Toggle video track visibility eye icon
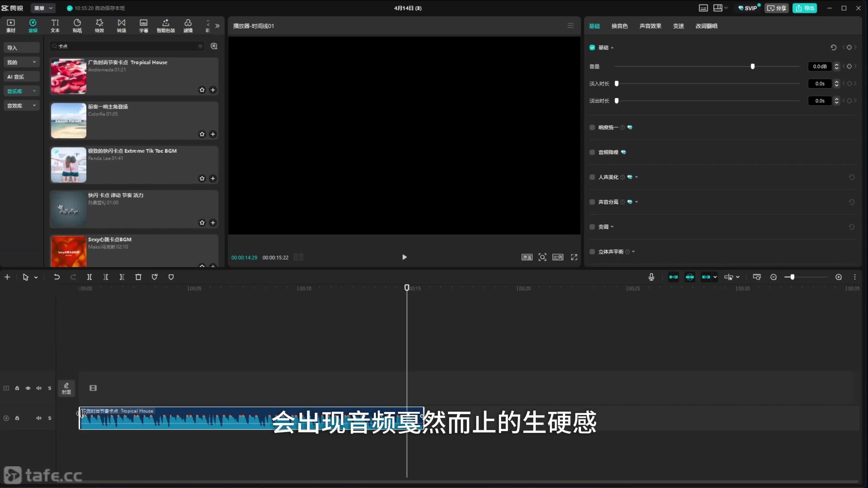The width and height of the screenshot is (868, 488). point(28,388)
